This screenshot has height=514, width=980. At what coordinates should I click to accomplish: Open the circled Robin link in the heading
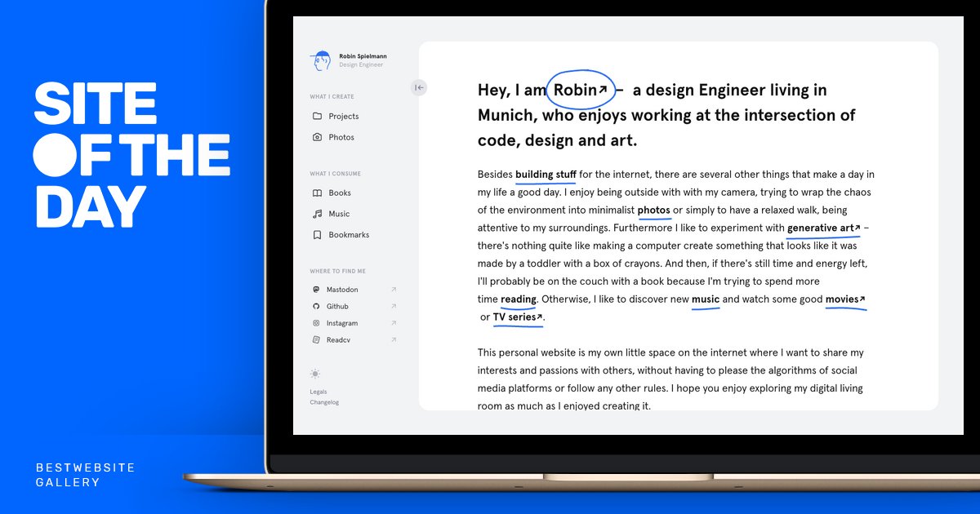576,90
